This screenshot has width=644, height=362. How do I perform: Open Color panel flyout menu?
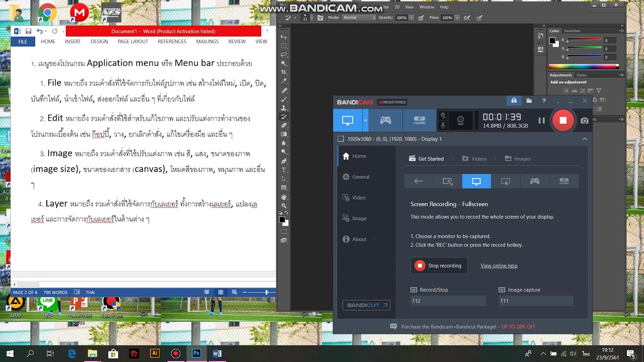[622, 31]
